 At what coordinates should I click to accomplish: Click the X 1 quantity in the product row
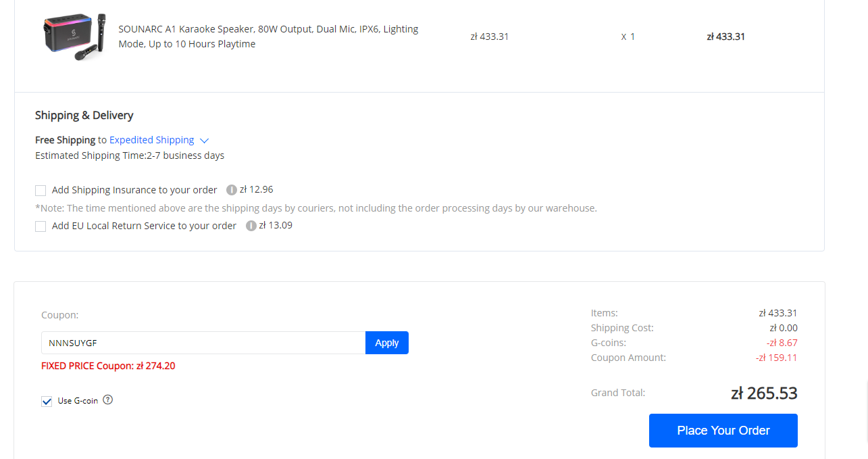click(628, 37)
